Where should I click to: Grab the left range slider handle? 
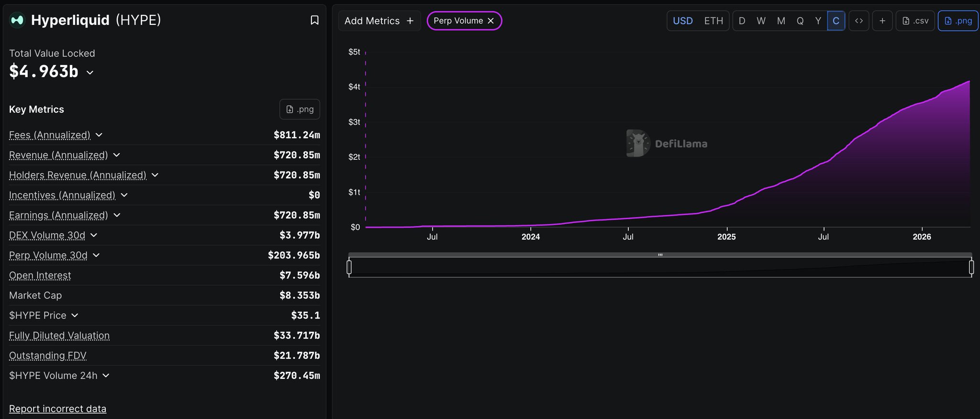tap(349, 267)
